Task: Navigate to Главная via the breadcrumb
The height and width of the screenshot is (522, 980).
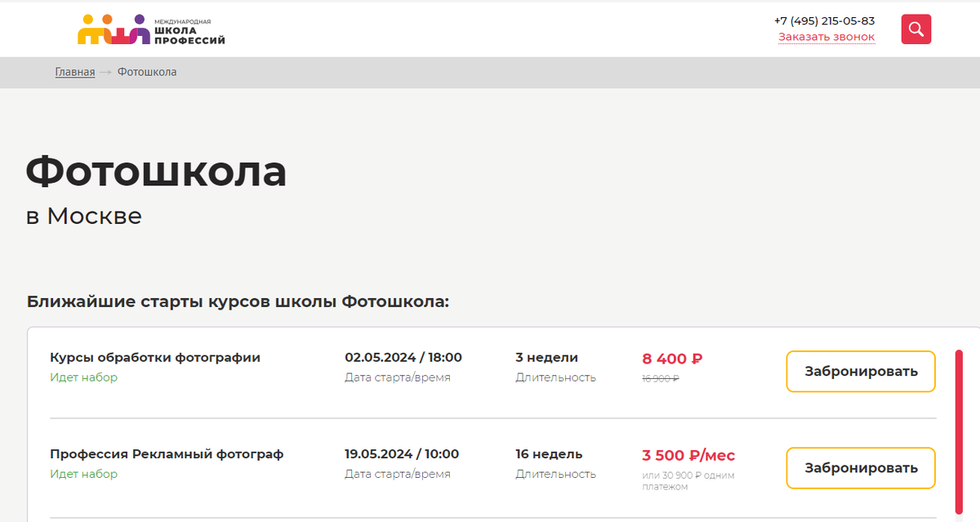Action: coord(74,72)
